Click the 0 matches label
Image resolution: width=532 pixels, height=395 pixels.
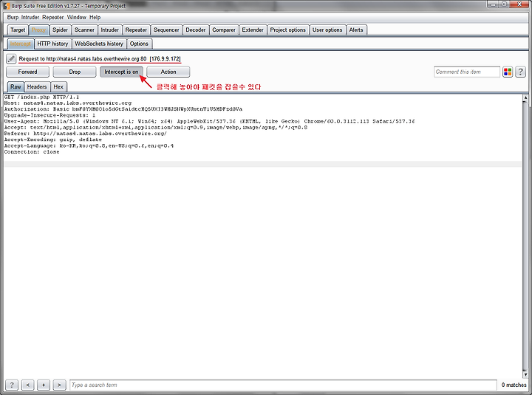click(x=514, y=385)
